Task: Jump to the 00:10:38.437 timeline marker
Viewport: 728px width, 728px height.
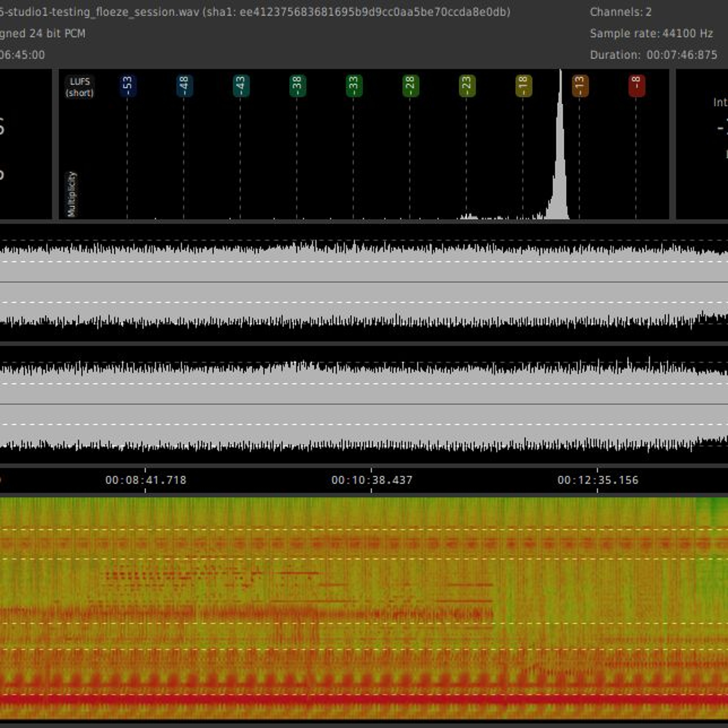Action: 372,480
